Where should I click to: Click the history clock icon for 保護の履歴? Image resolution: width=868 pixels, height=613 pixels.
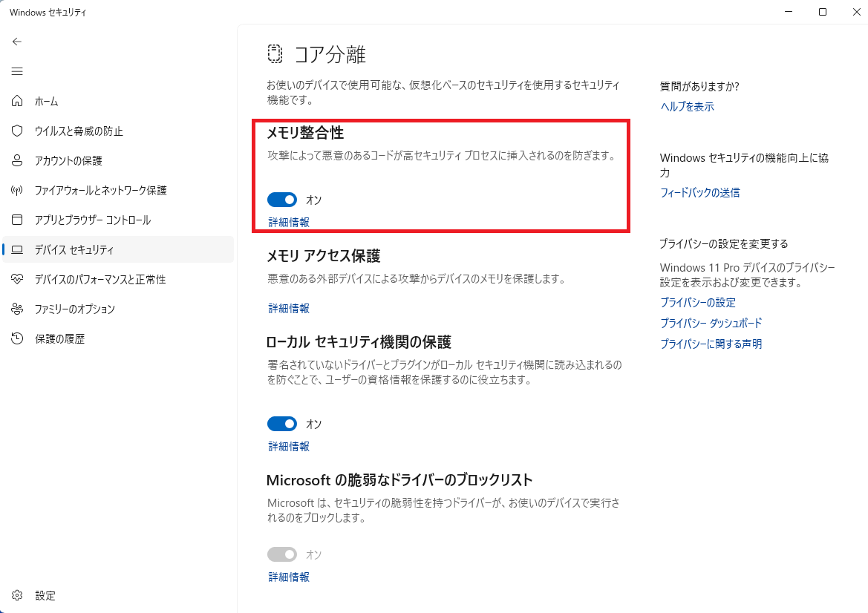[x=17, y=338]
